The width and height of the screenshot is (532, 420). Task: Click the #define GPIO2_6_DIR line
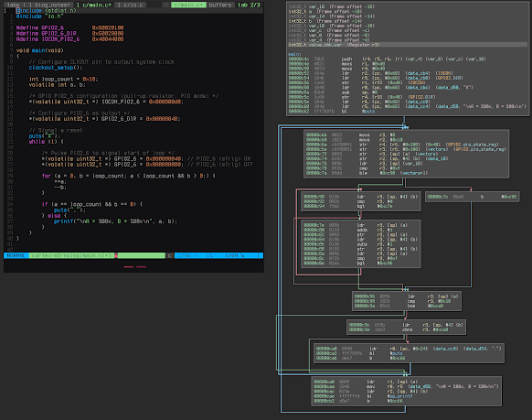69,33
